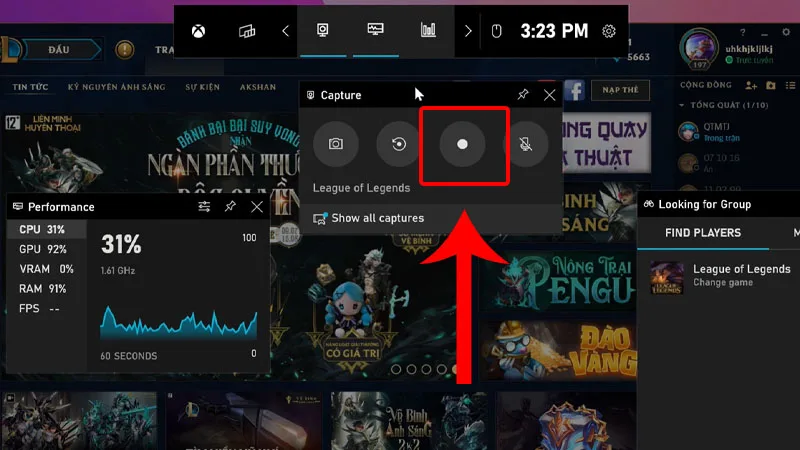Click the ĐẤU play button
The width and height of the screenshot is (800, 450).
tap(60, 50)
